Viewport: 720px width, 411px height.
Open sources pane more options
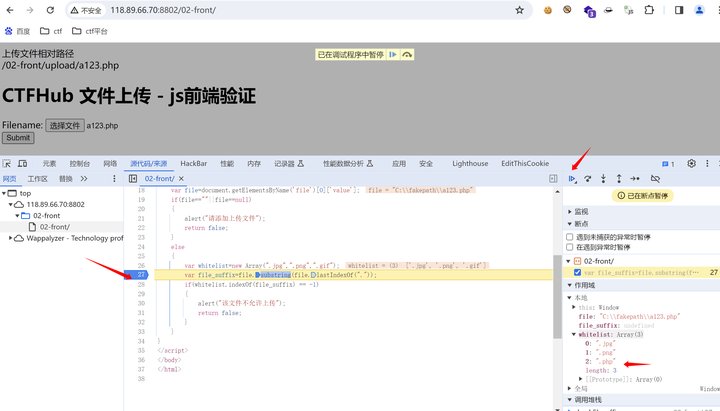pos(114,179)
